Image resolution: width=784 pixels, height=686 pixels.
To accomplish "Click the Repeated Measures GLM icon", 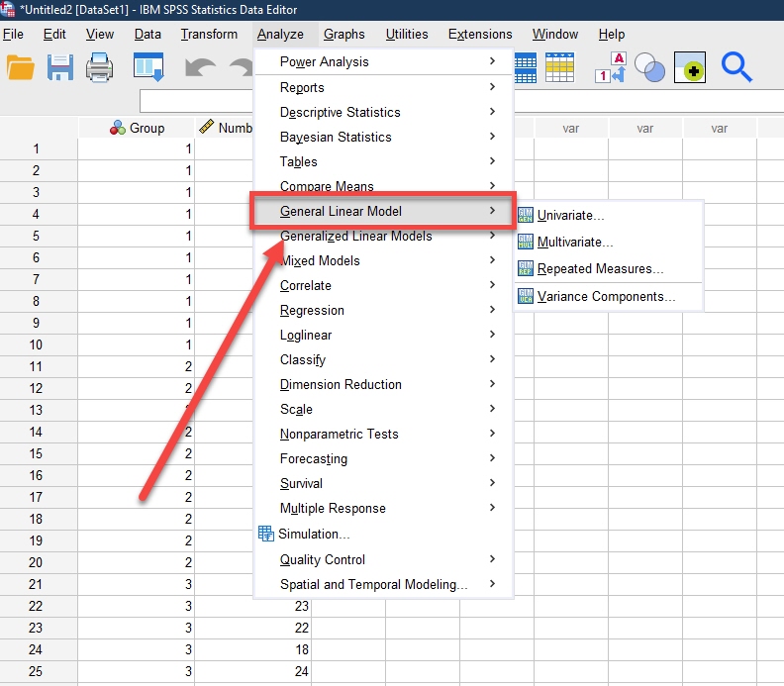I will (526, 268).
